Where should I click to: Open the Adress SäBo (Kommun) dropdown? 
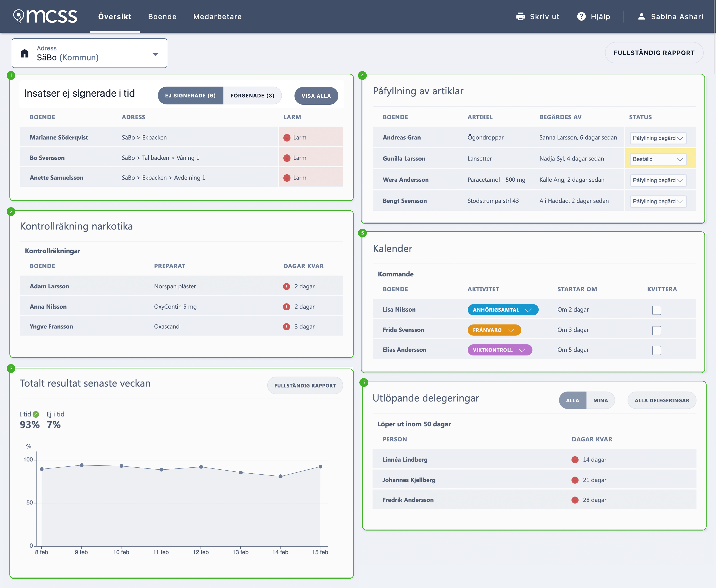tap(89, 53)
